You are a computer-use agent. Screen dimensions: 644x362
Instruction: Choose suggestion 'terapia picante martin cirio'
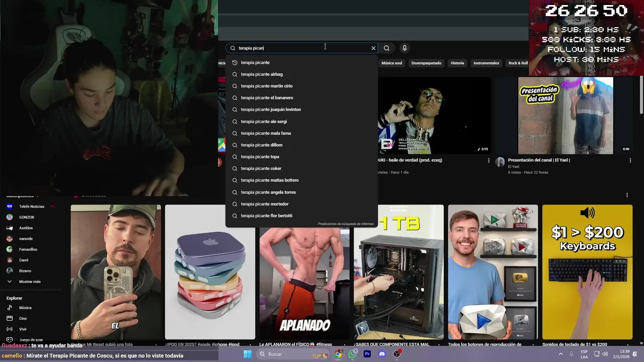[x=301, y=86]
